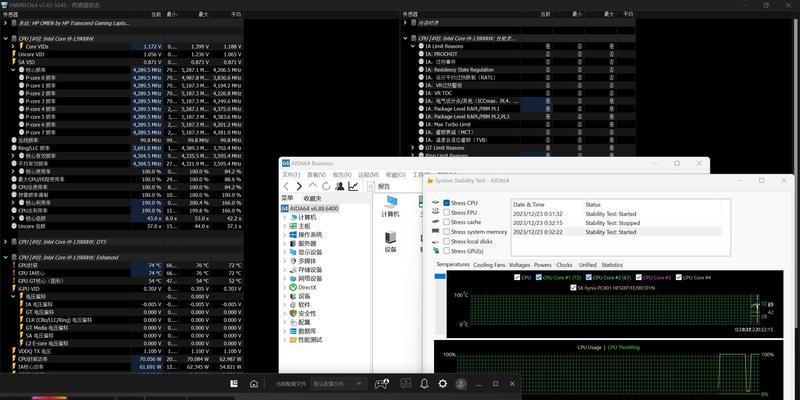Click the OMEN hub logo icon in bottom bar
Screen dimensions: 800x400
point(234,384)
